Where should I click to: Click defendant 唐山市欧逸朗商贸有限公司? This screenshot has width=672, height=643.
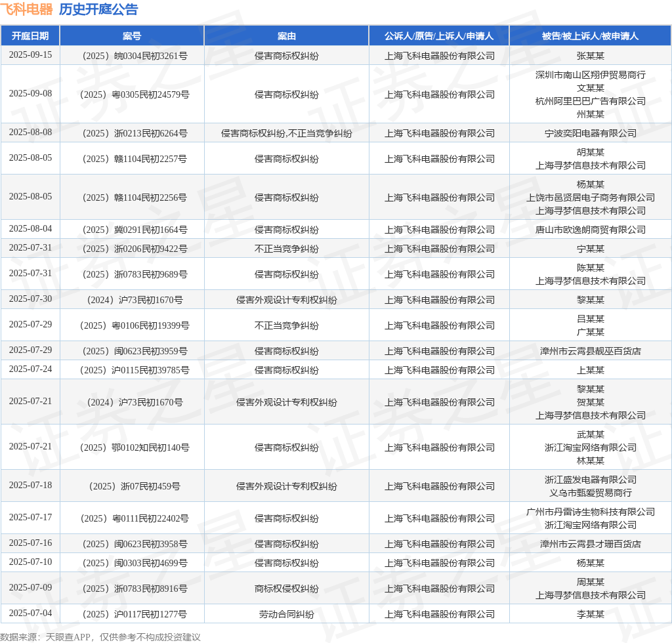tap(590, 230)
